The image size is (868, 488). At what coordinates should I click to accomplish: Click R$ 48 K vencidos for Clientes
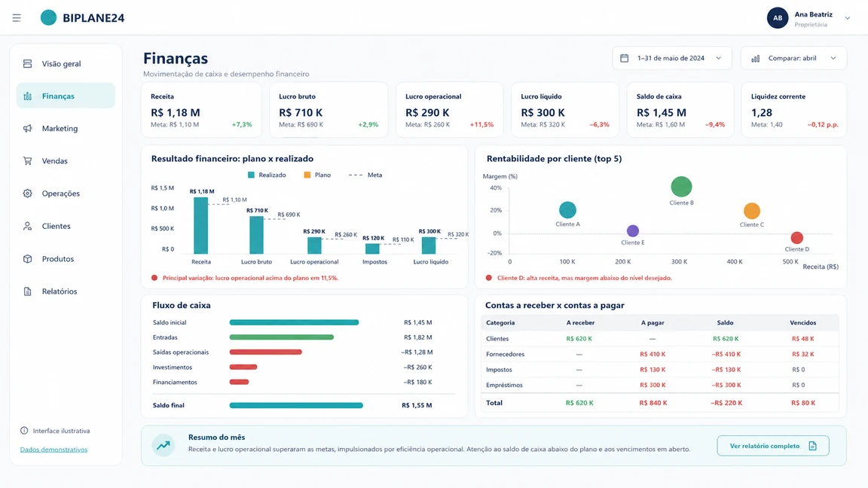click(x=802, y=339)
